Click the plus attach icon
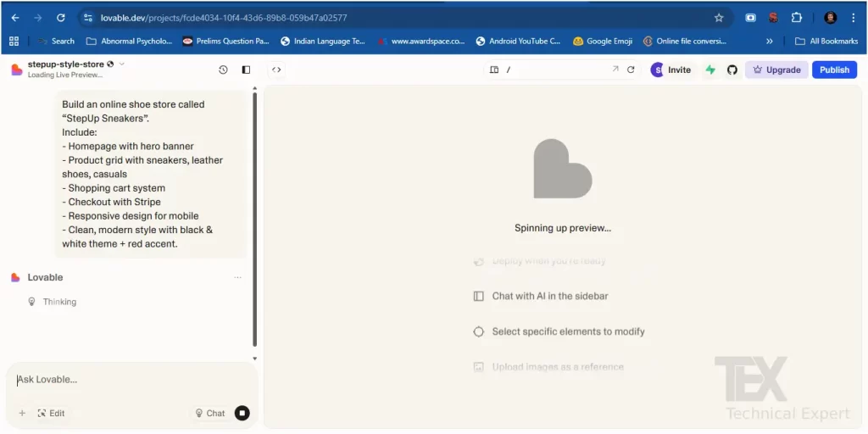 click(22, 413)
